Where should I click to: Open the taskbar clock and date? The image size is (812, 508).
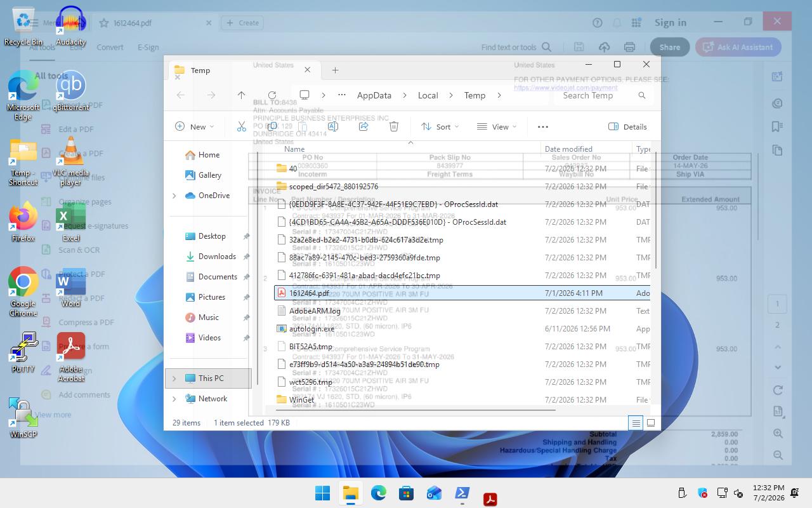point(769,493)
